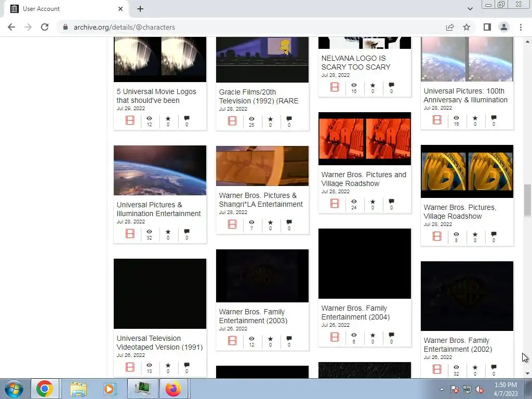Close the User Account tab
Image resolution: width=532 pixels, height=399 pixels.
(121, 9)
